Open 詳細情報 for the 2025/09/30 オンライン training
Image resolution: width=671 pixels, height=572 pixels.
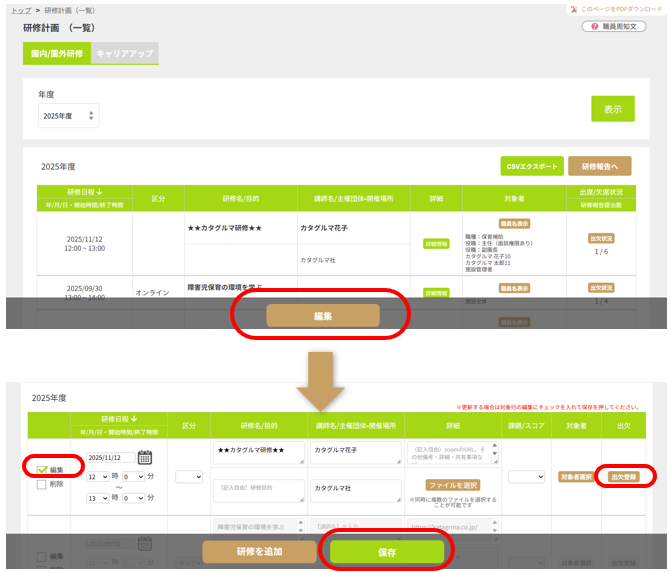436,293
